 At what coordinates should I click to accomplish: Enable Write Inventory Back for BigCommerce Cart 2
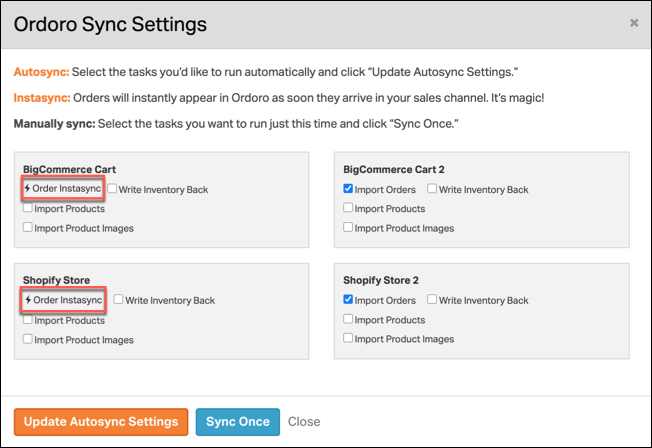[432, 188]
